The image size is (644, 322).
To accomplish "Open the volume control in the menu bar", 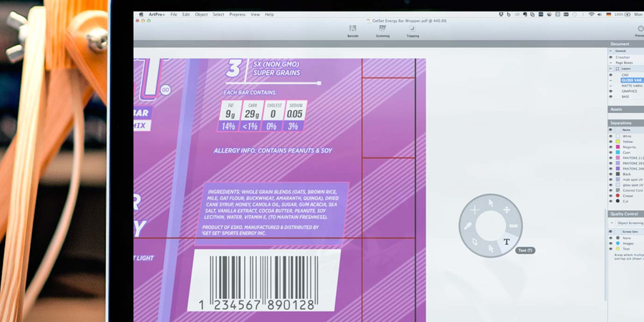I will (x=600, y=14).
